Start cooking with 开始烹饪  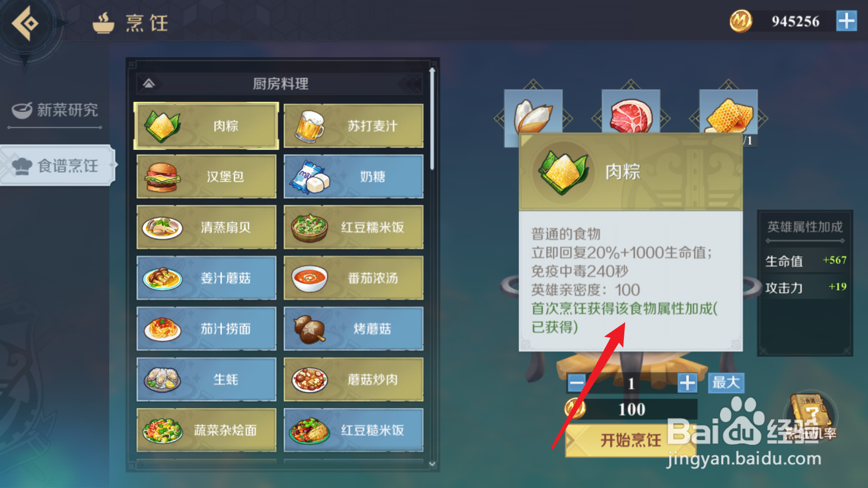(631, 440)
